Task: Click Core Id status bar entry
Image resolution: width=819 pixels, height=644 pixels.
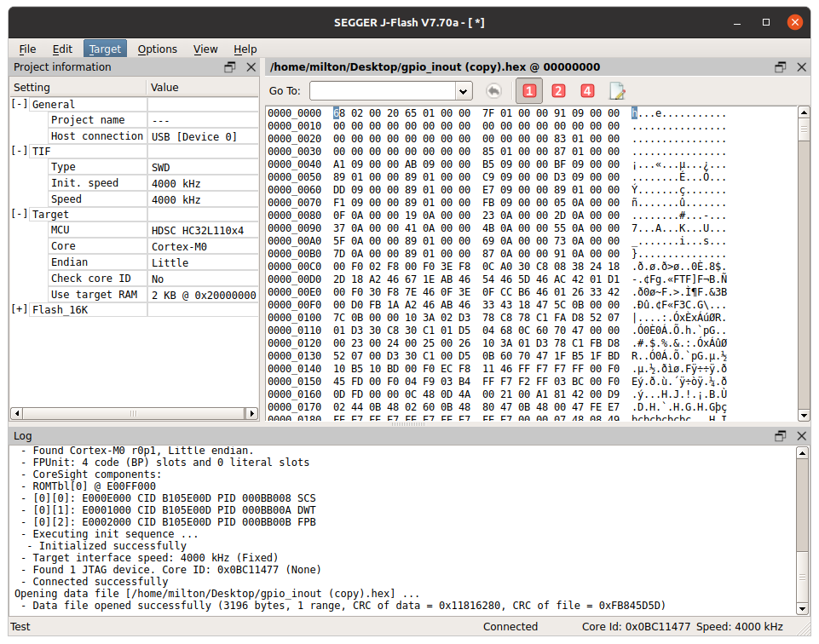Action: [636, 627]
